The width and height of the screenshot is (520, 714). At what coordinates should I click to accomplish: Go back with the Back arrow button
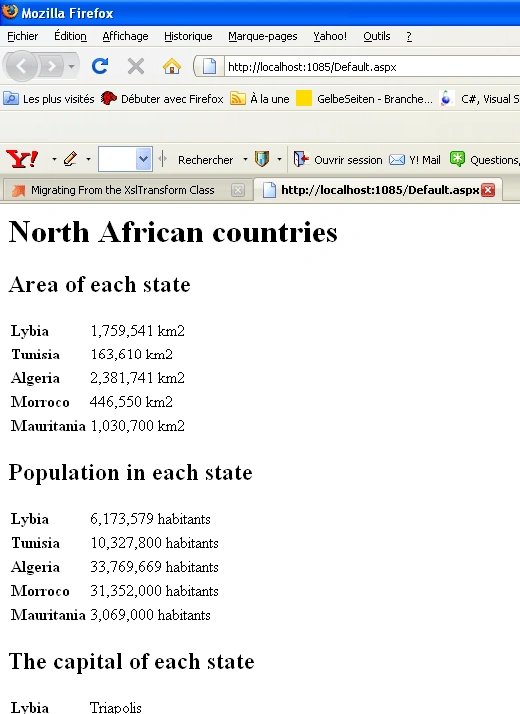(x=21, y=66)
